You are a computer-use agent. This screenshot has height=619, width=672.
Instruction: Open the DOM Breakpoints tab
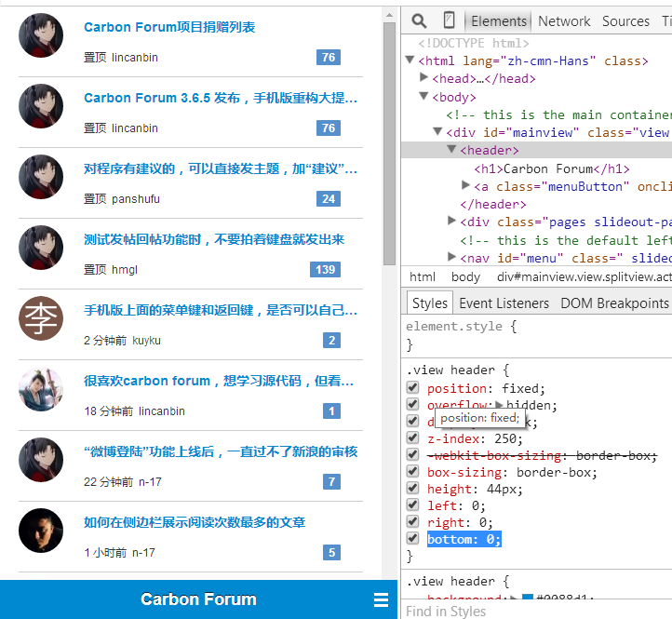click(614, 303)
